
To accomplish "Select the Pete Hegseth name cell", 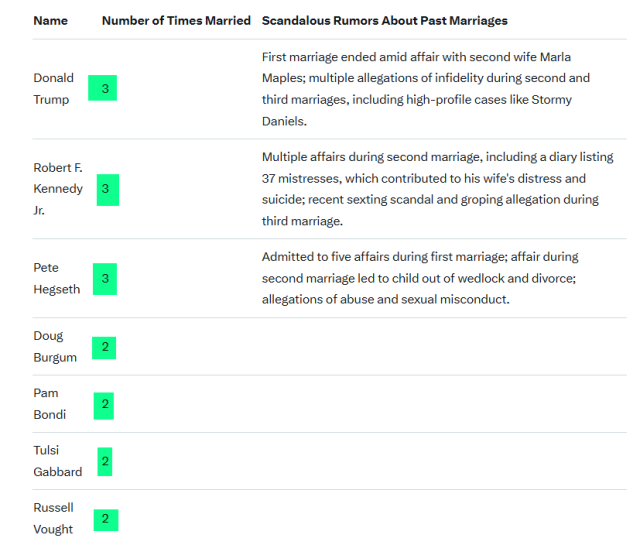I will [x=56, y=278].
